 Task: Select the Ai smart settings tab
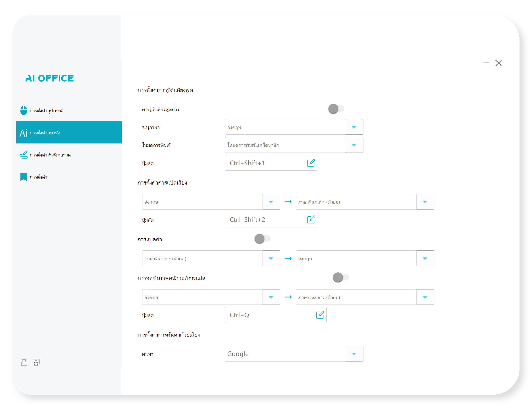pos(69,133)
